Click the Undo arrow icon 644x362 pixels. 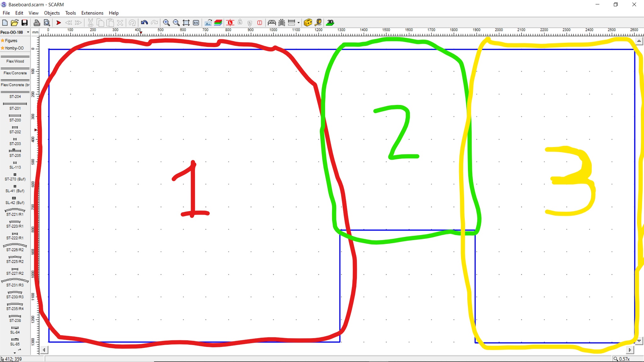(x=144, y=23)
